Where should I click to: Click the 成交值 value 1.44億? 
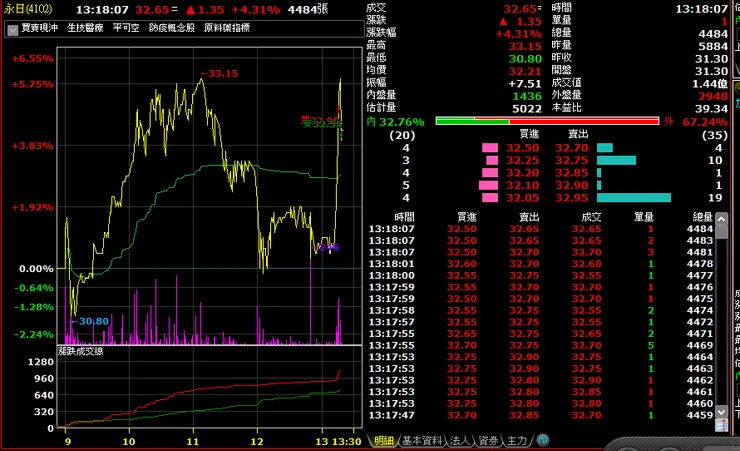click(x=710, y=84)
